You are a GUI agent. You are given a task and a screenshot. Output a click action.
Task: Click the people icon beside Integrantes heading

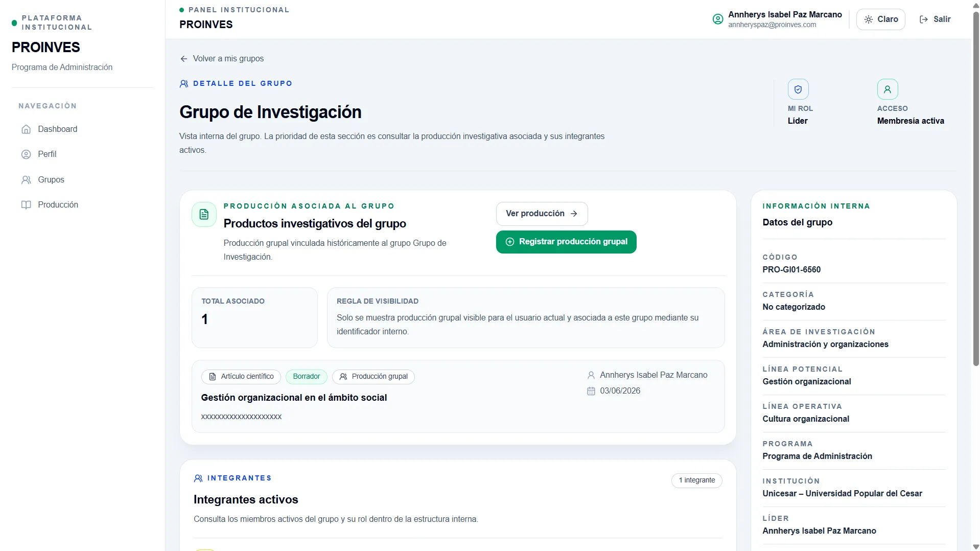pyautogui.click(x=198, y=478)
